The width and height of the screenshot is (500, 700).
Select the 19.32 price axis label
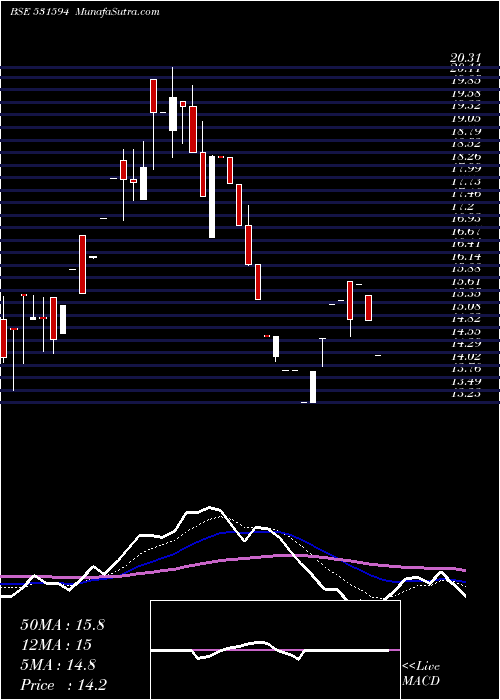(466, 106)
